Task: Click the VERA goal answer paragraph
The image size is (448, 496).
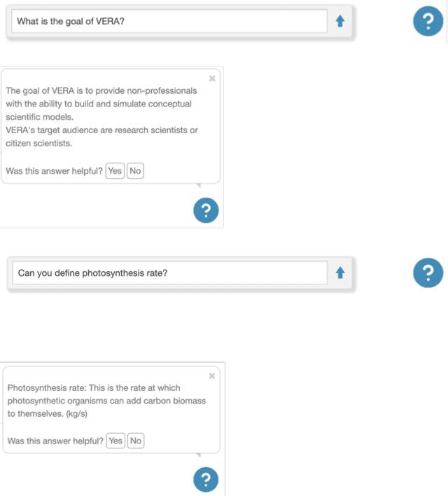Action: coord(101,104)
